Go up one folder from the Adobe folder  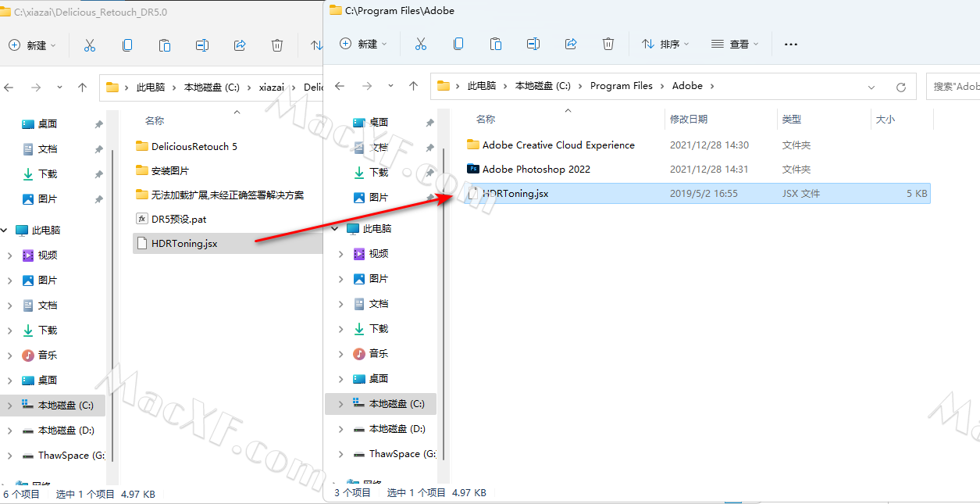413,86
